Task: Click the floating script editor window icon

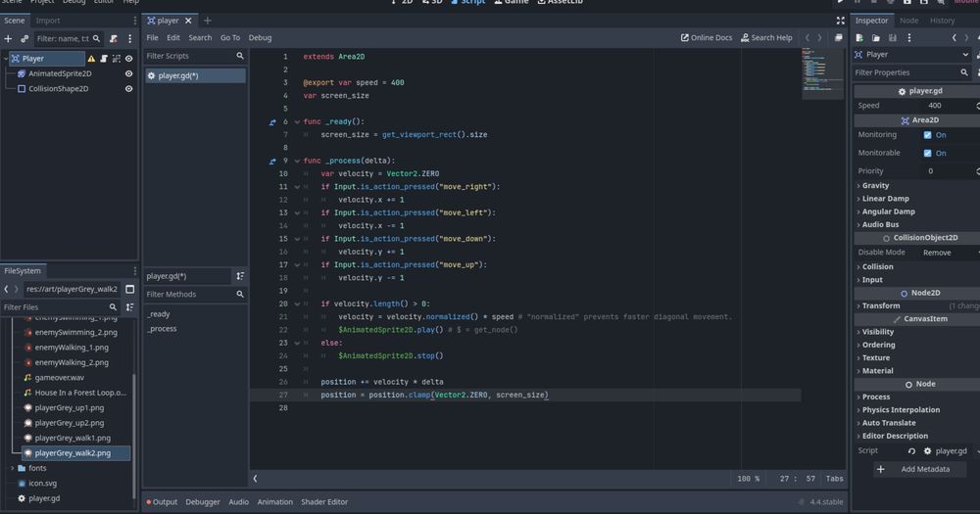Action: [x=839, y=38]
